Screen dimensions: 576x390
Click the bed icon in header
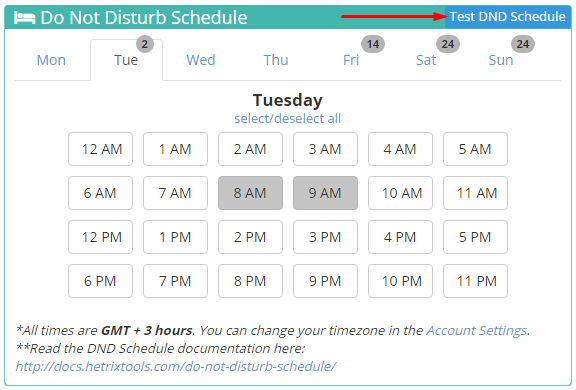(x=25, y=18)
